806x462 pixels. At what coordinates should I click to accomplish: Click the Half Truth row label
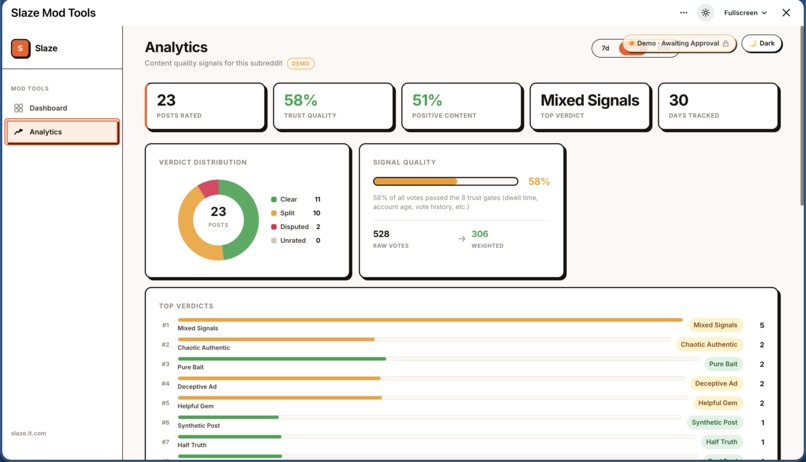pyautogui.click(x=192, y=445)
